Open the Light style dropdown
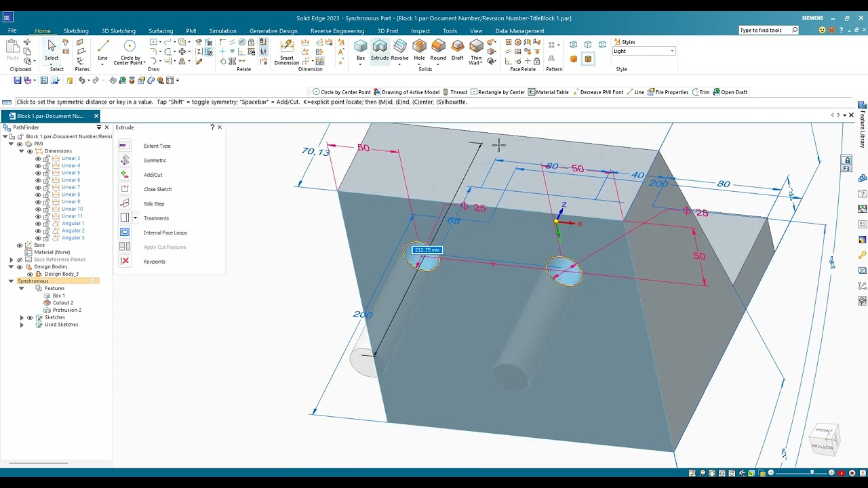The image size is (868, 488). (672, 52)
